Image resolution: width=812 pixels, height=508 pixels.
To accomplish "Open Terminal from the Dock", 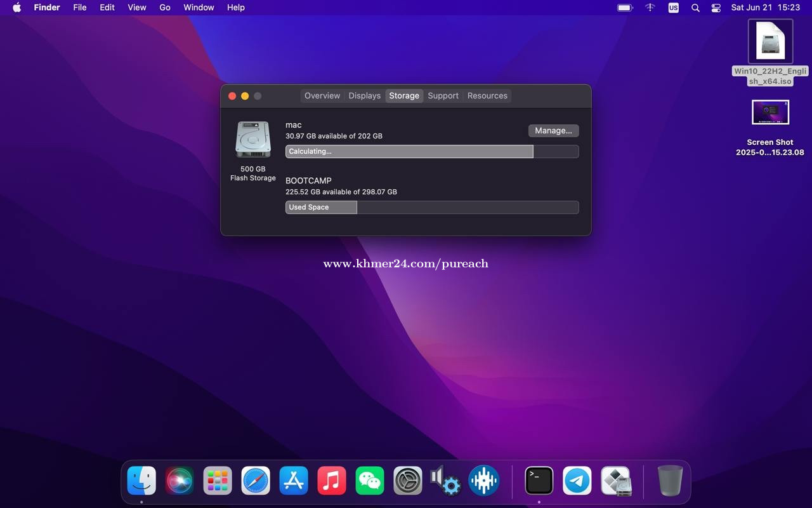I will pyautogui.click(x=539, y=481).
